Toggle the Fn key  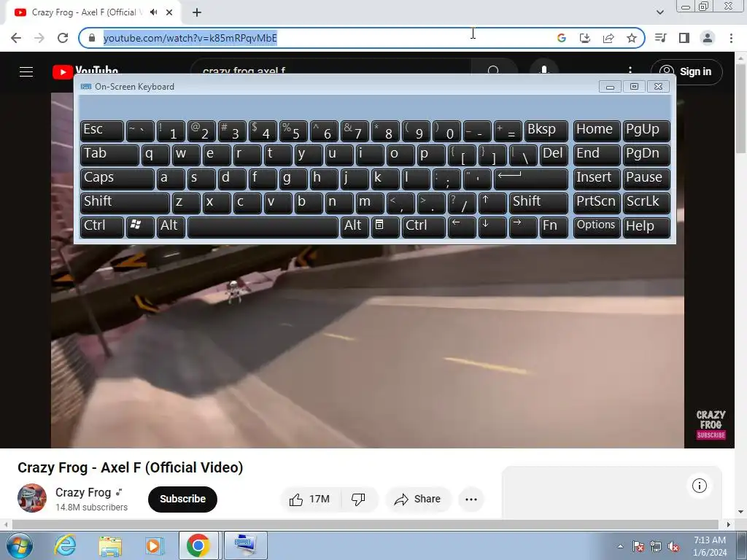coord(554,226)
